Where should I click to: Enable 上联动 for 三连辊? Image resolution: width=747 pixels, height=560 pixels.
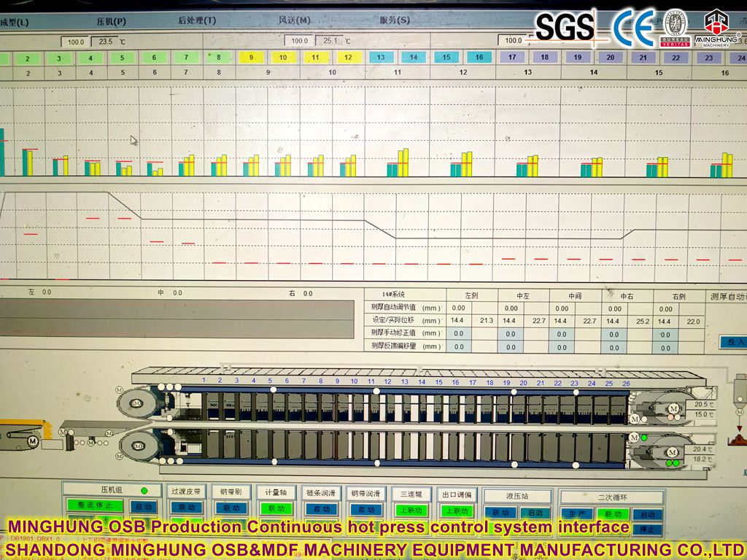pyautogui.click(x=411, y=509)
